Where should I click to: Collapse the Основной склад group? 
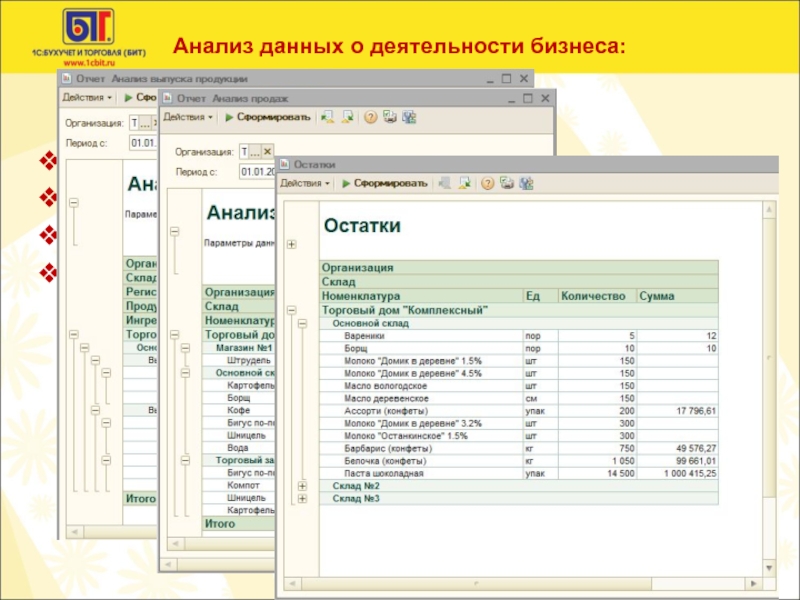[303, 324]
